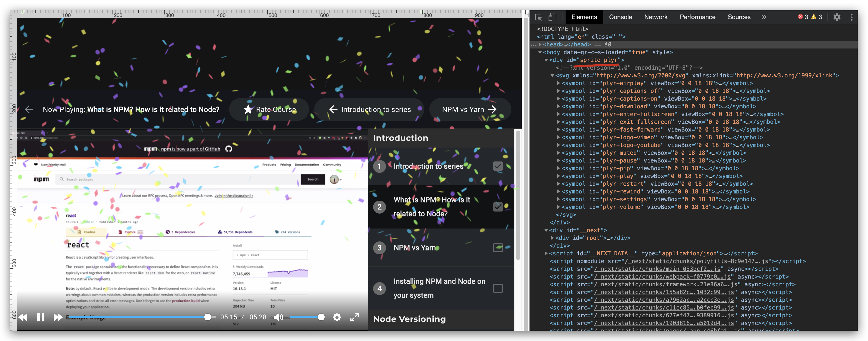Adjust the volume slider handle
This screenshot has width=868, height=341.
pyautogui.click(x=321, y=317)
